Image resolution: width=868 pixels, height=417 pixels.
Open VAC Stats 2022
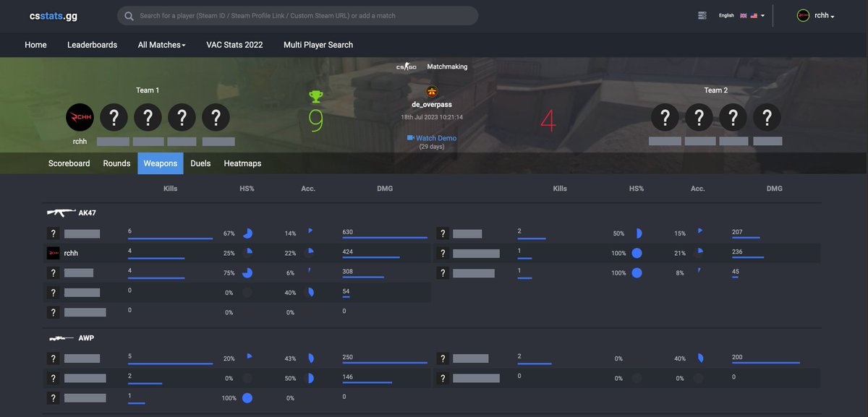coord(234,45)
